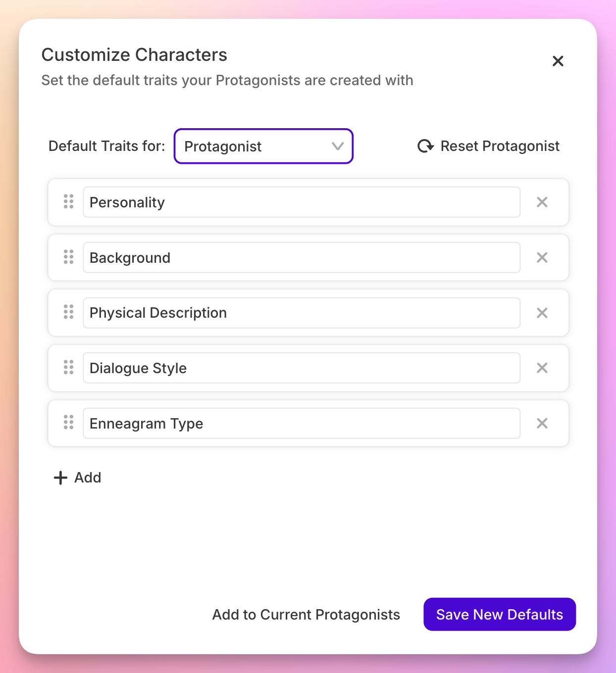Edit the Dialogue Style text field

[301, 368]
